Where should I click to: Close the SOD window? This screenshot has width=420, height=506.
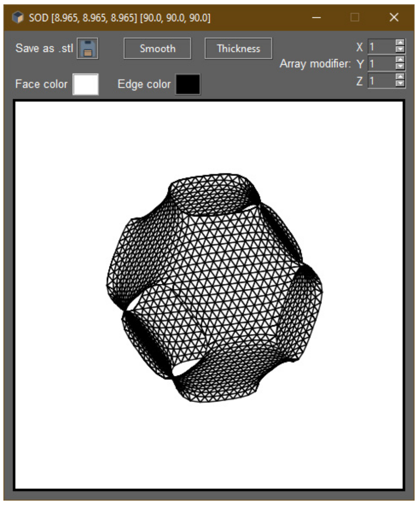394,18
